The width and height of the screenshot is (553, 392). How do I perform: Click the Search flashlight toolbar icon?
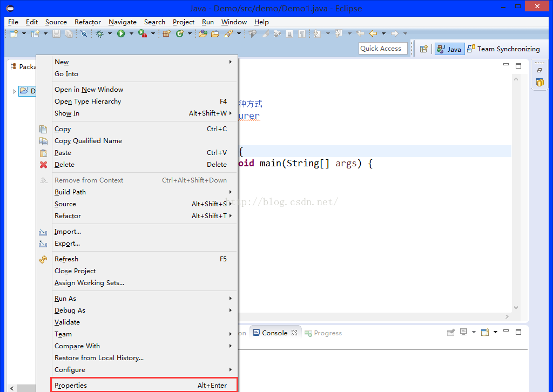(228, 33)
